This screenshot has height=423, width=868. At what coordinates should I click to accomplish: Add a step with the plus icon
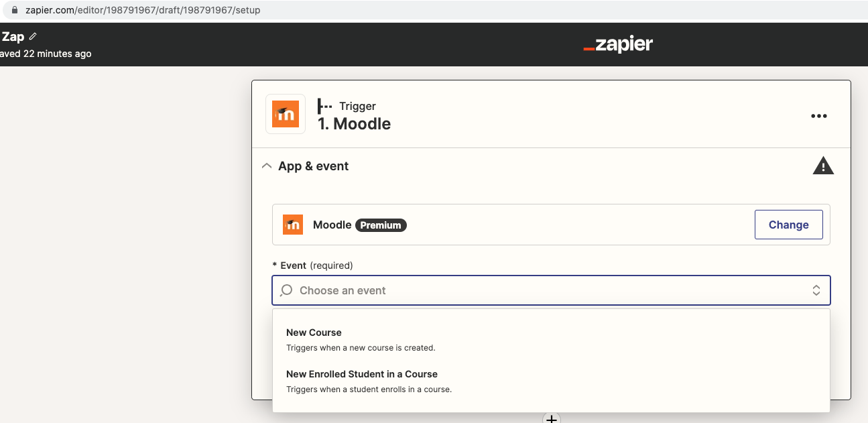click(x=551, y=419)
